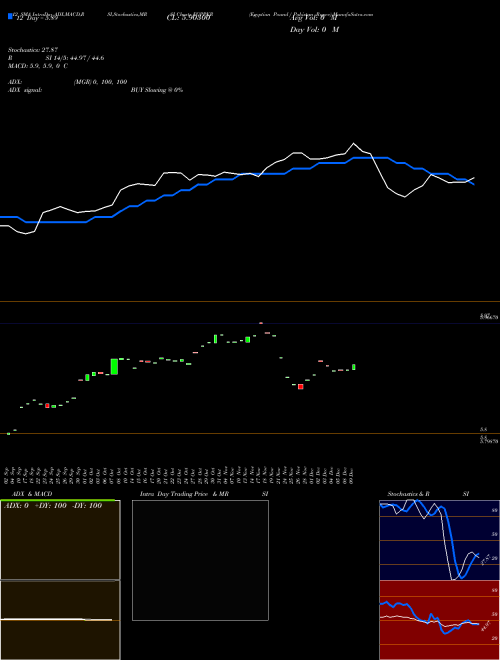Click the 'ADX & MACD' panel title

click(x=32, y=494)
